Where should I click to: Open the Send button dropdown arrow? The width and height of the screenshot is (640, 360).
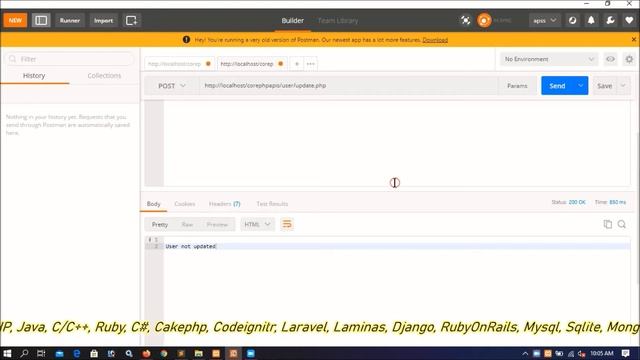pyautogui.click(x=580, y=86)
